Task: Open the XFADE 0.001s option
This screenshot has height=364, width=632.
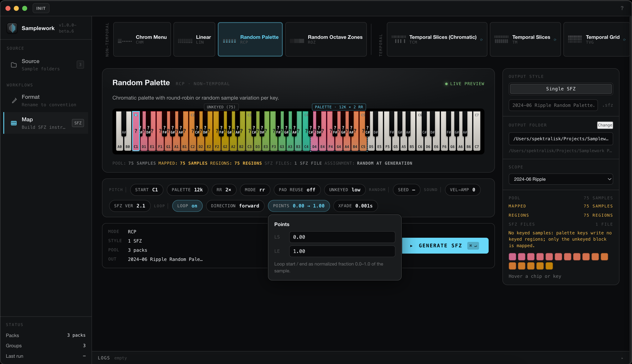Action: 355,206
